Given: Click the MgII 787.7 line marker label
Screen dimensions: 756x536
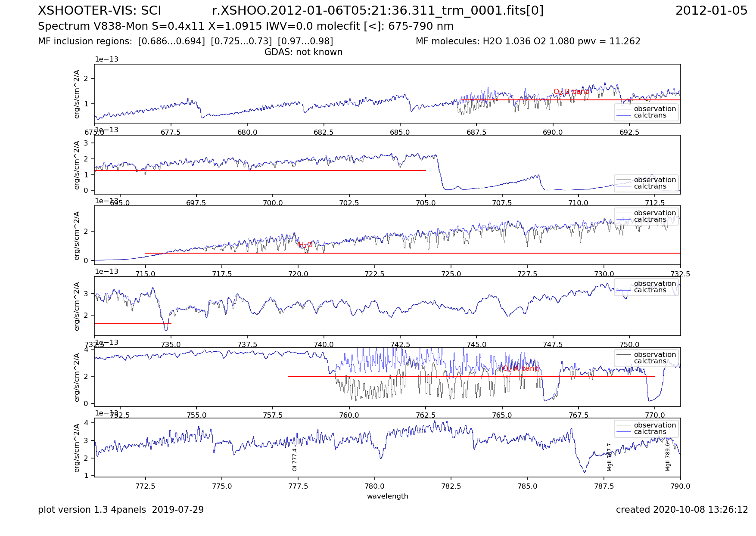Looking at the screenshot, I should (x=610, y=457).
